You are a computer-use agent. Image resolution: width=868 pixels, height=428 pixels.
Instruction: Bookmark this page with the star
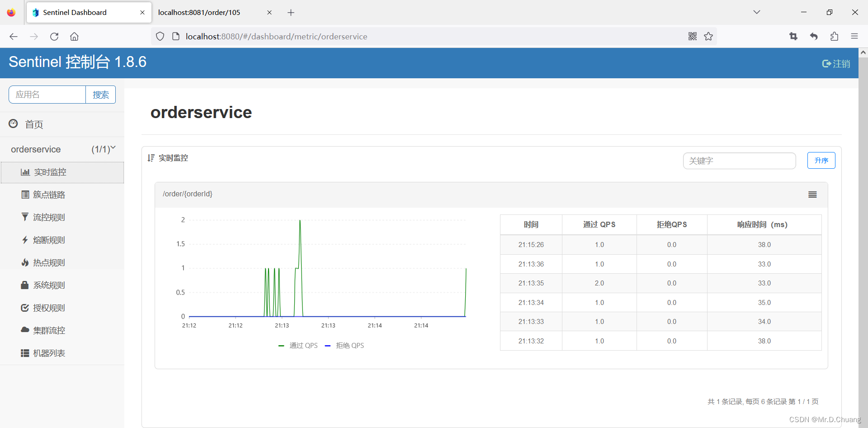click(708, 37)
